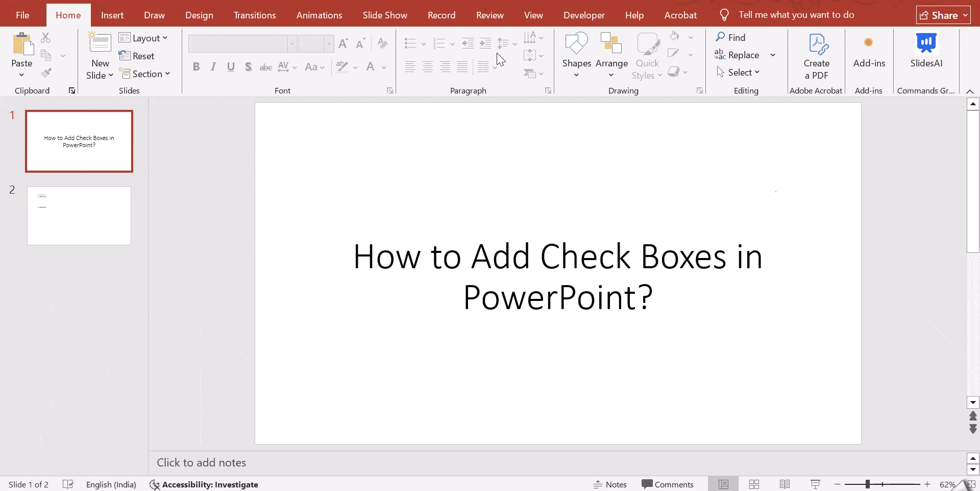Open the Format Painter
Viewport: 980px width, 491px height.
[x=46, y=73]
